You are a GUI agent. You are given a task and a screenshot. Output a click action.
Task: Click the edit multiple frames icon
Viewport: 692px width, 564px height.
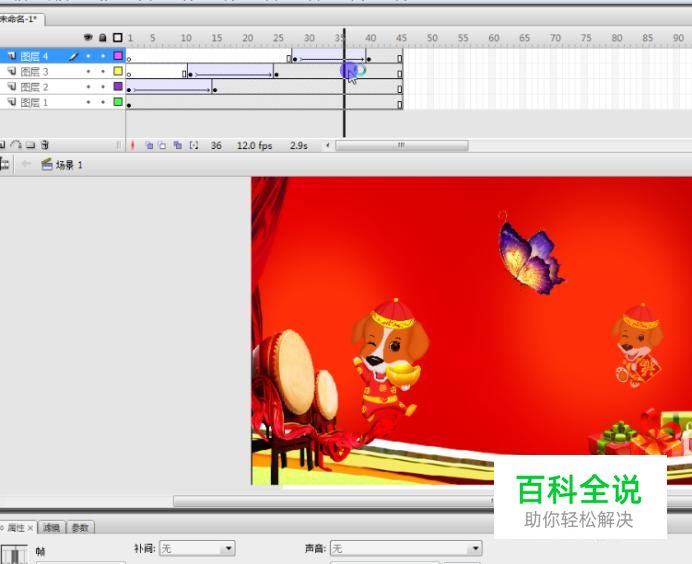pos(178,145)
